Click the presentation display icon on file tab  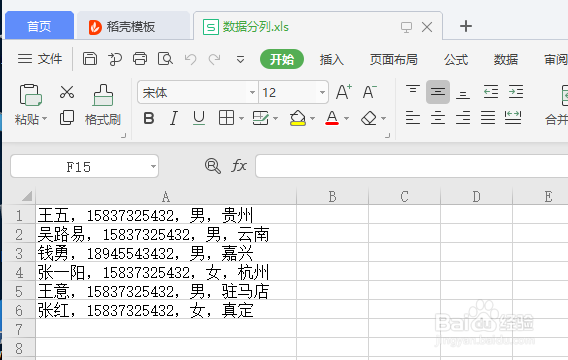coord(406,27)
